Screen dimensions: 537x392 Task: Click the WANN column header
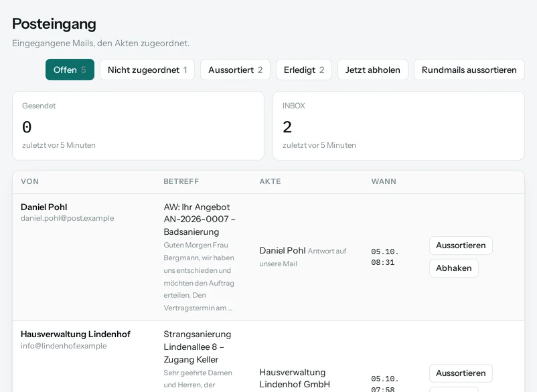pyautogui.click(x=384, y=181)
